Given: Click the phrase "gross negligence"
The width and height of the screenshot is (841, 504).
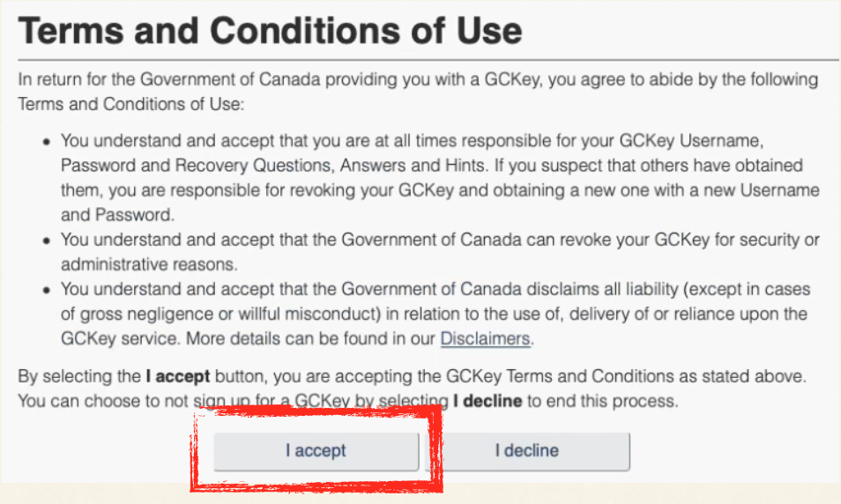Looking at the screenshot, I should 132,314.
